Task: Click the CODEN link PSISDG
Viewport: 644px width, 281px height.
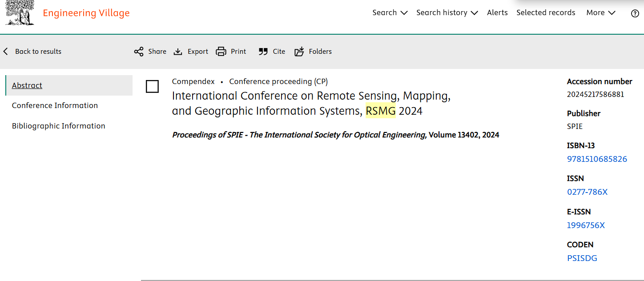Action: pyautogui.click(x=582, y=258)
